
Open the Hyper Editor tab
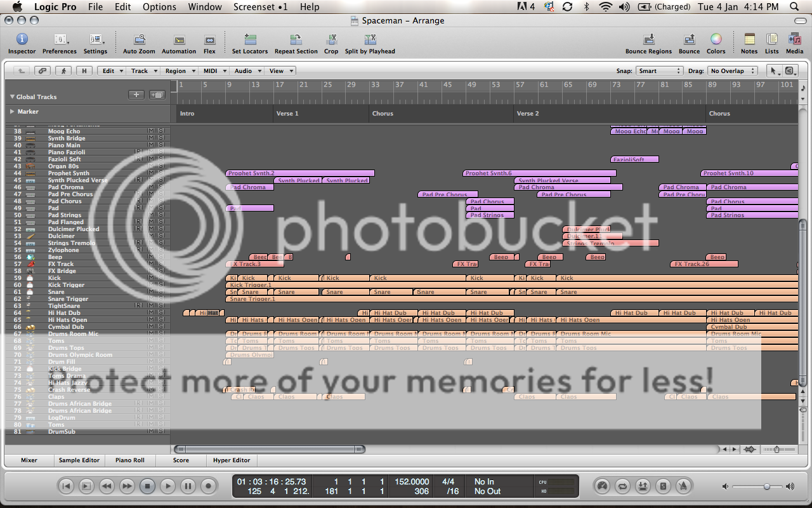232,460
